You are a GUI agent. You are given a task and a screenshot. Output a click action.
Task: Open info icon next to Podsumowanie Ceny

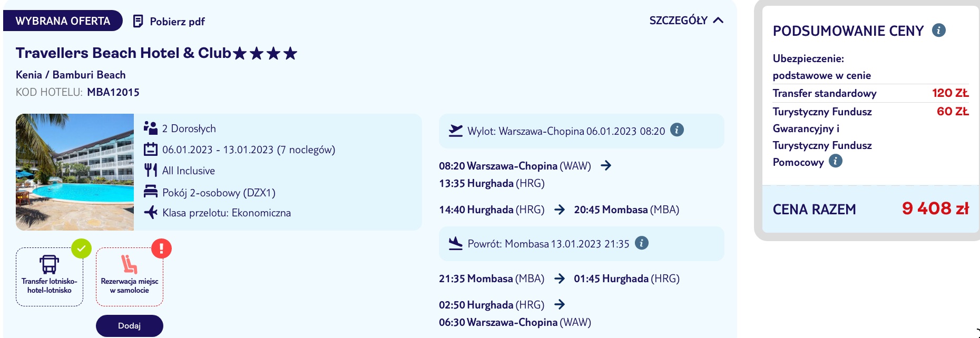click(938, 30)
